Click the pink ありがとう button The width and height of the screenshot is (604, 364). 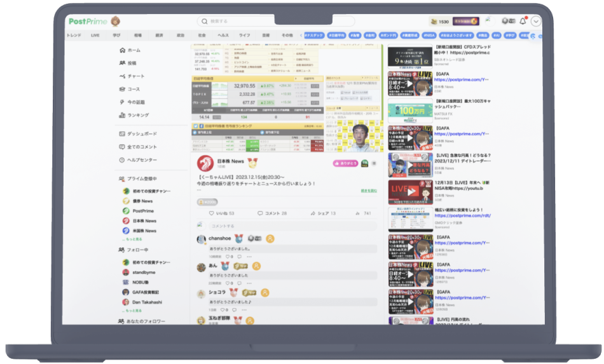tap(345, 163)
